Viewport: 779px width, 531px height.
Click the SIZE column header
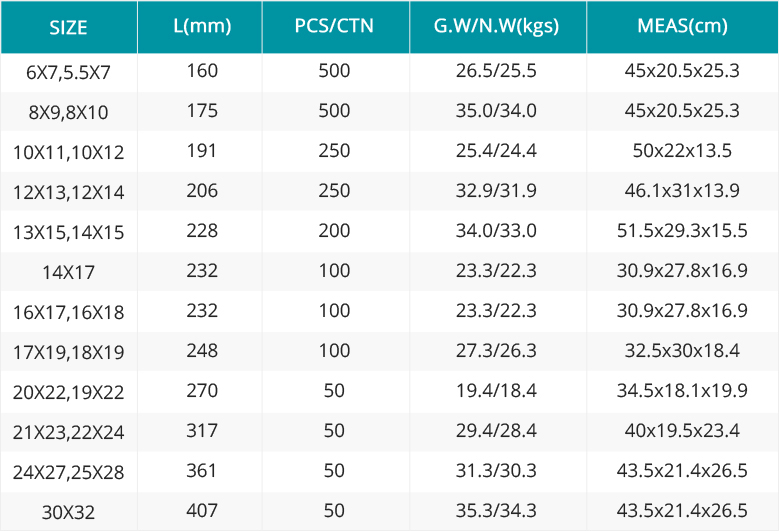click(x=69, y=27)
